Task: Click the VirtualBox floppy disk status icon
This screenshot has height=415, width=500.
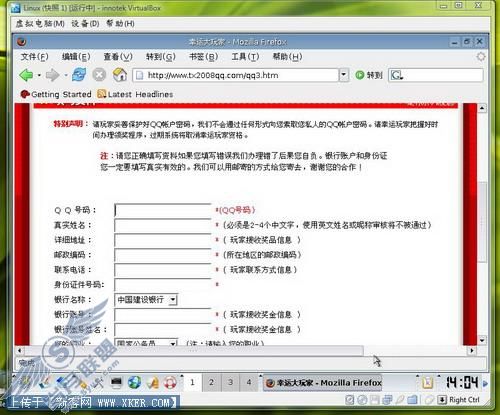Action: [374, 399]
